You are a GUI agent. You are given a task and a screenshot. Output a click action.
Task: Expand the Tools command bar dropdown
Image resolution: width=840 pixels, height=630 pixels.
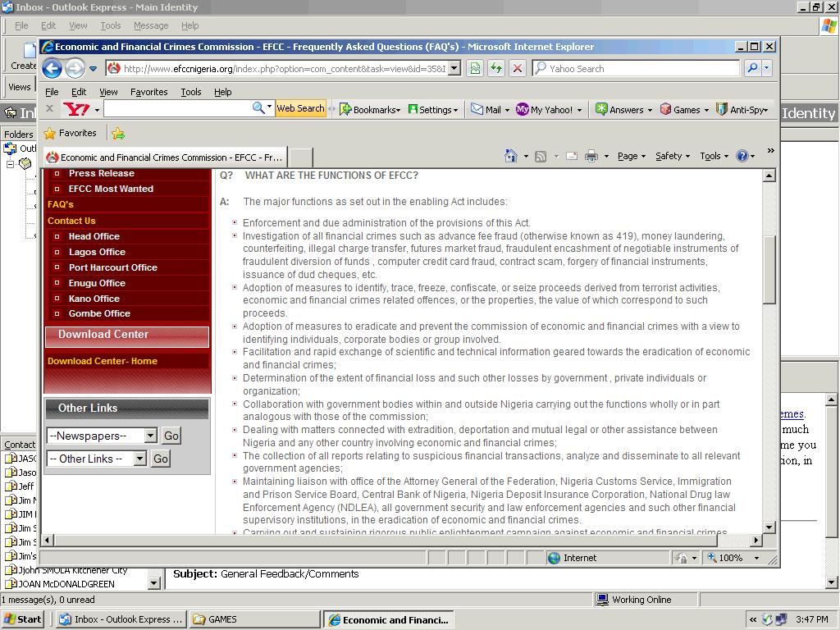pos(714,156)
